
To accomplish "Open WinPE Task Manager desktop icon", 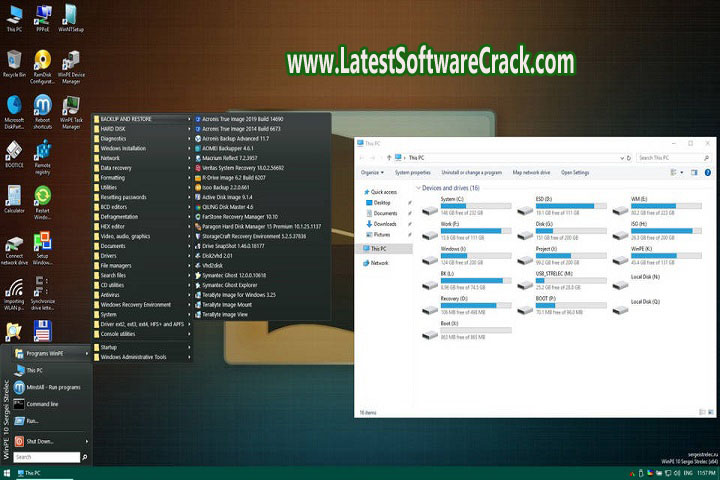I will (71, 112).
